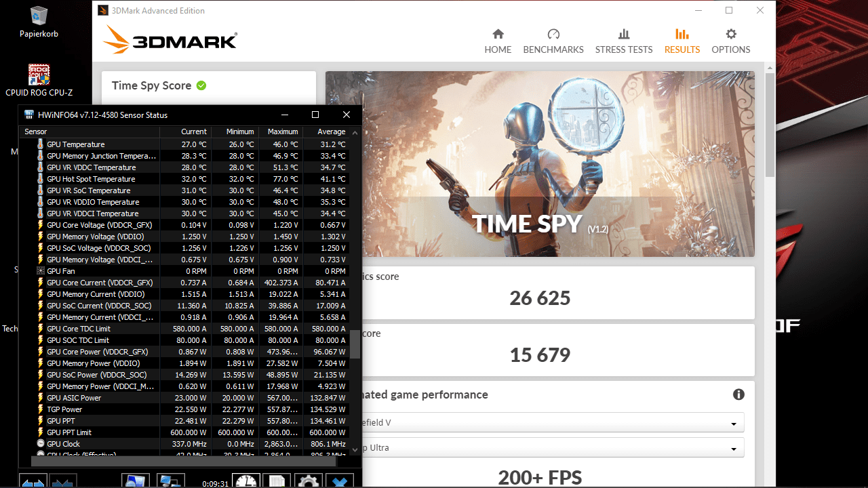Click the 3DMark Advanced Edition title bar icon

102,10
